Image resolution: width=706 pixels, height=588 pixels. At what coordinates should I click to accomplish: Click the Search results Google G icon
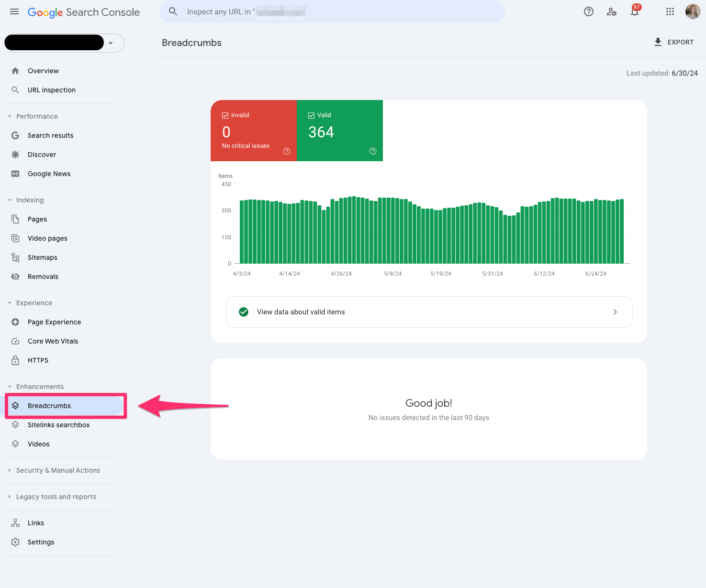pyautogui.click(x=15, y=135)
